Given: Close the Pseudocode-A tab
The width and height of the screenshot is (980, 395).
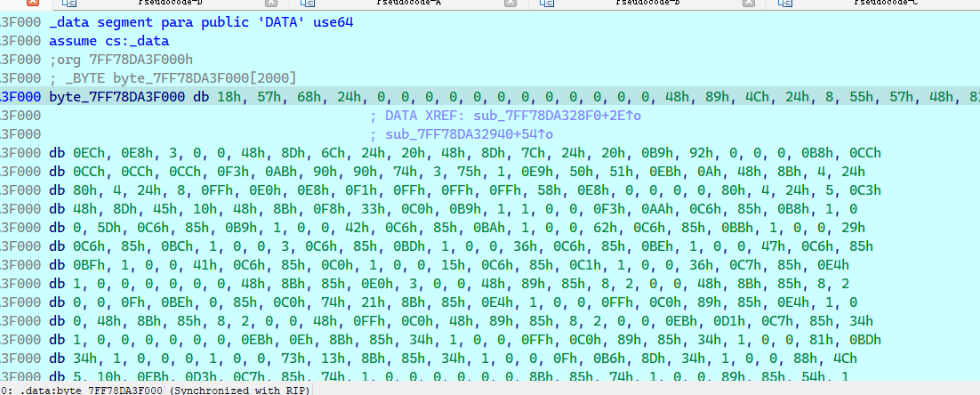Looking at the screenshot, I should (x=510, y=4).
